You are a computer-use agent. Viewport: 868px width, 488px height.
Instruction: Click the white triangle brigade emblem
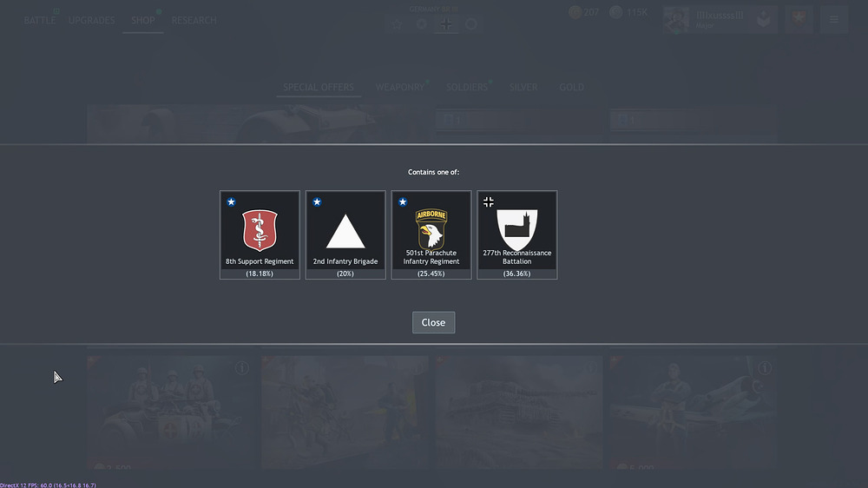point(345,231)
